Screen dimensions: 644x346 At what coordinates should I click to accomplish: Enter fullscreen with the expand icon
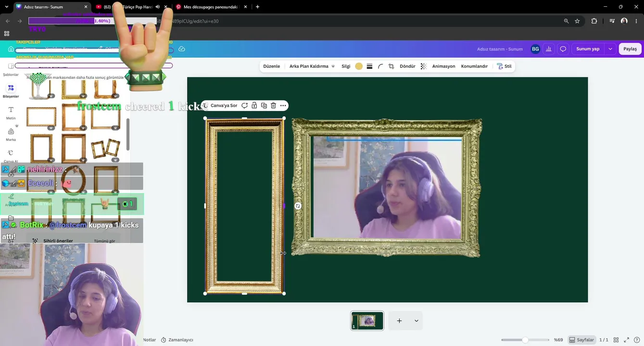626,340
